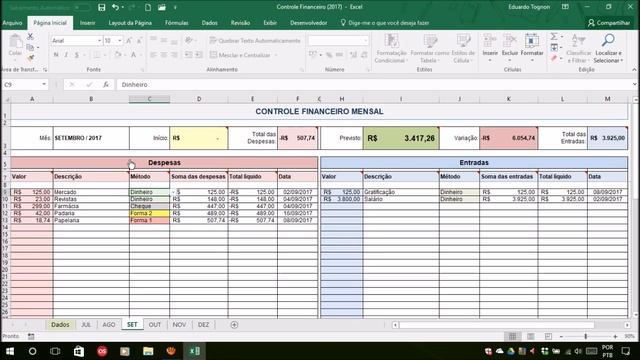
Task: Open the Revisão ribbon tab
Action: 240,23
